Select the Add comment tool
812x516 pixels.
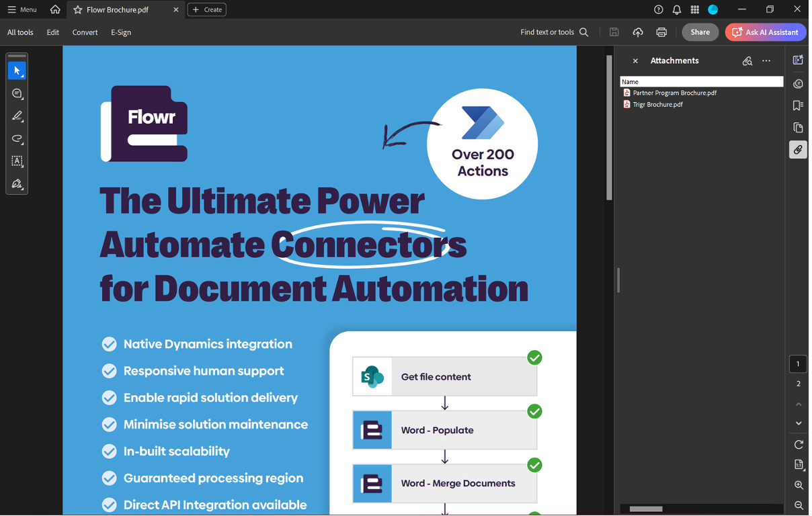pyautogui.click(x=17, y=93)
